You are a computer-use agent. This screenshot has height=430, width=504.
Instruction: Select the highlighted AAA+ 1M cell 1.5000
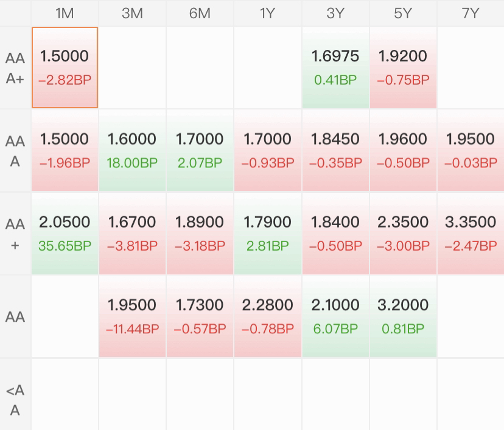click(x=65, y=68)
